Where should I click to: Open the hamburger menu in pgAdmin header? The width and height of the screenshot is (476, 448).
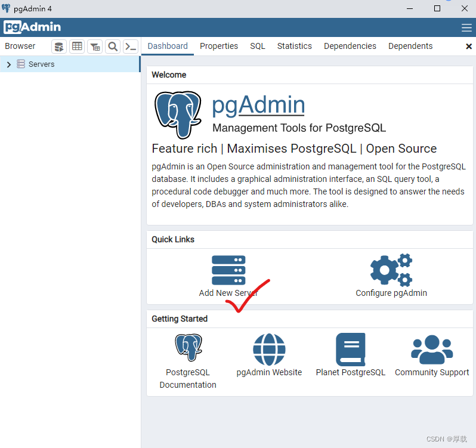click(466, 27)
